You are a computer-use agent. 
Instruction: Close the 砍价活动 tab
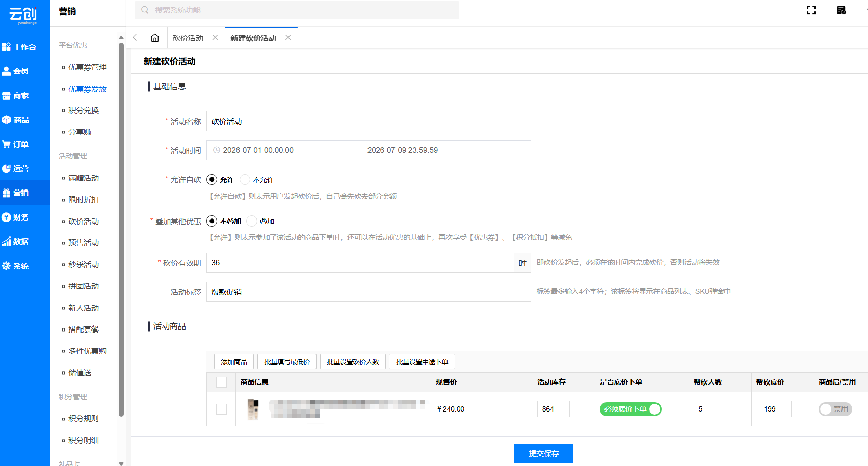tap(215, 38)
